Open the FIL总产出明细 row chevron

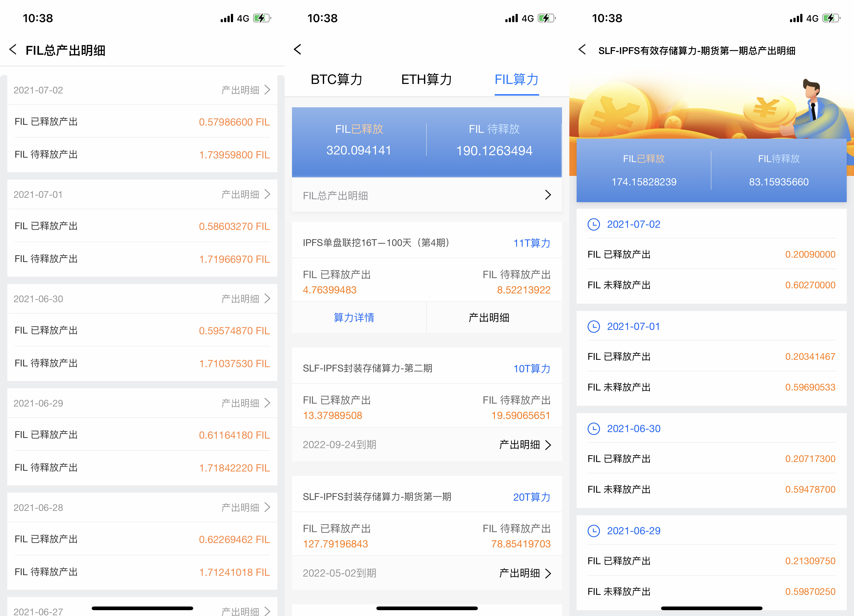[x=548, y=195]
